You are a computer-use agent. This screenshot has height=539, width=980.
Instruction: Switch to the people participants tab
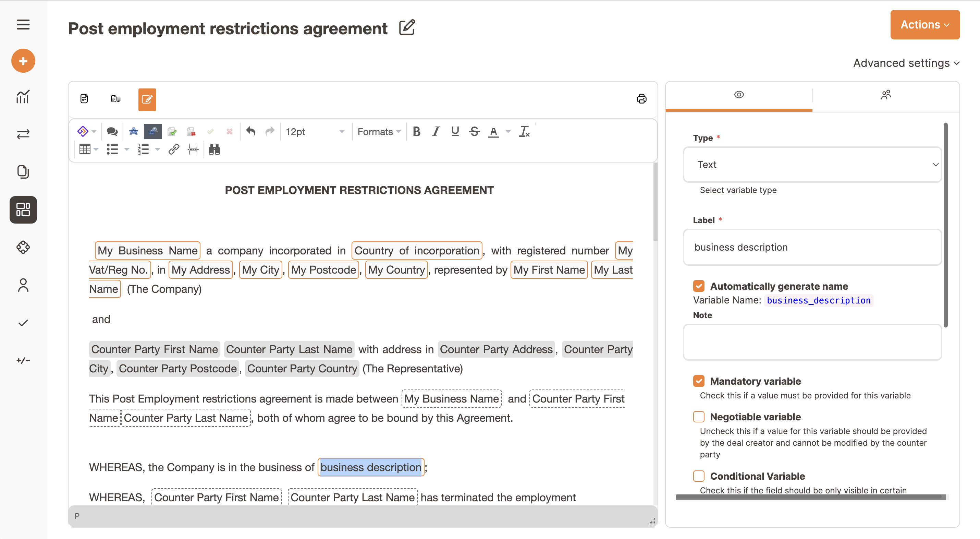click(x=886, y=95)
